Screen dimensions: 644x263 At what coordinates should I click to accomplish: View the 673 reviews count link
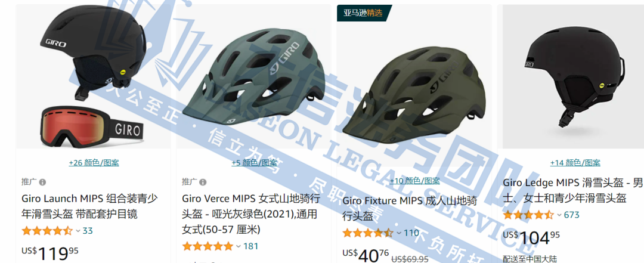[x=571, y=215]
